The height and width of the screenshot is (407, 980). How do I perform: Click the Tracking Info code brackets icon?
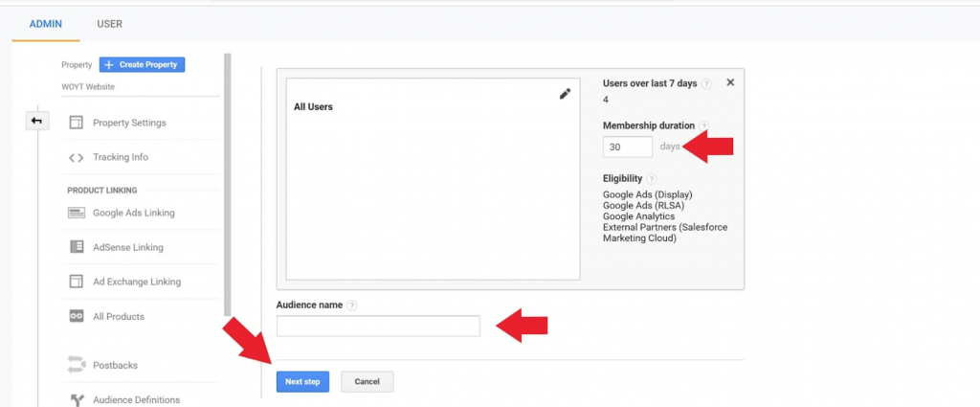click(x=77, y=158)
